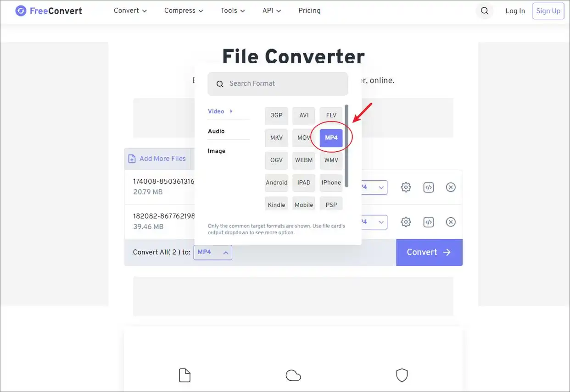Click the 174008-850361316 file name
Image resolution: width=570 pixels, height=392 pixels.
[164, 182]
